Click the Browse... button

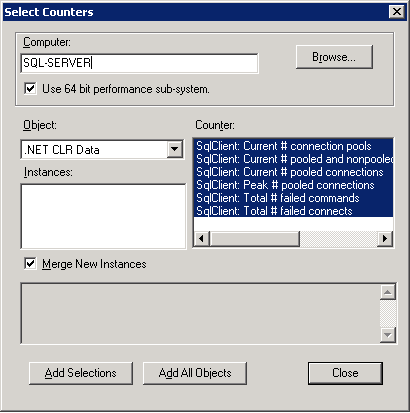click(334, 57)
